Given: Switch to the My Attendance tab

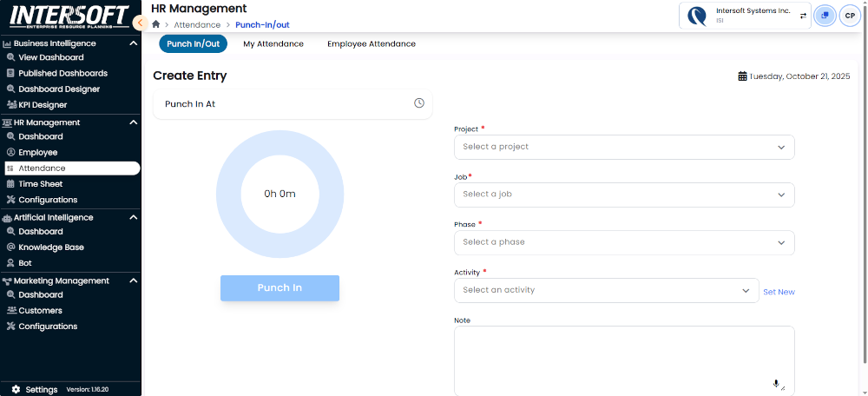Looking at the screenshot, I should (273, 43).
